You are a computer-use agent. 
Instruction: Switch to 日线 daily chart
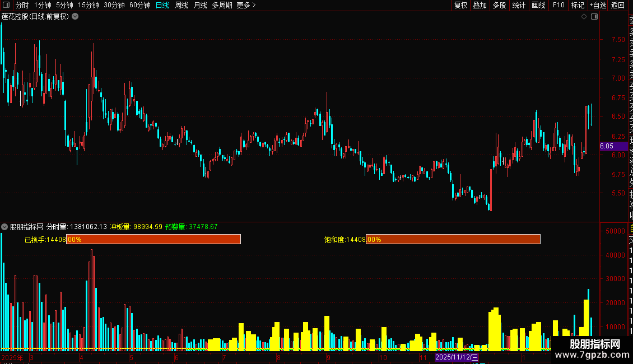[162, 5]
